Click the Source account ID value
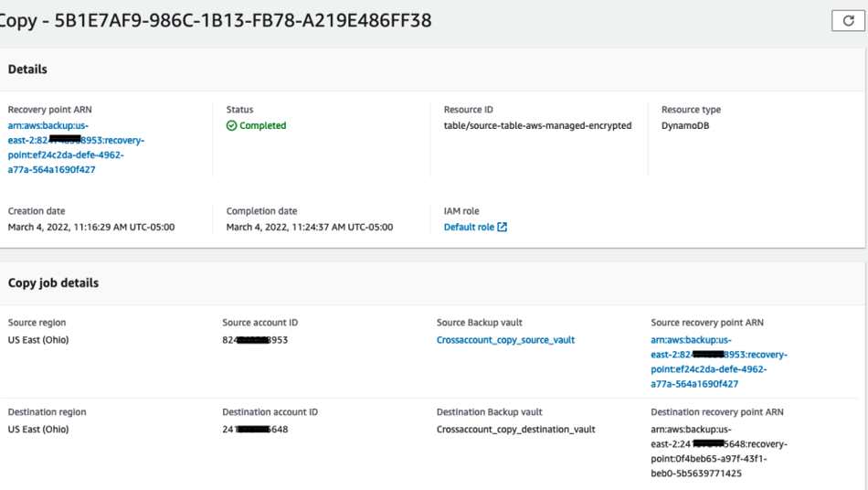 point(255,340)
